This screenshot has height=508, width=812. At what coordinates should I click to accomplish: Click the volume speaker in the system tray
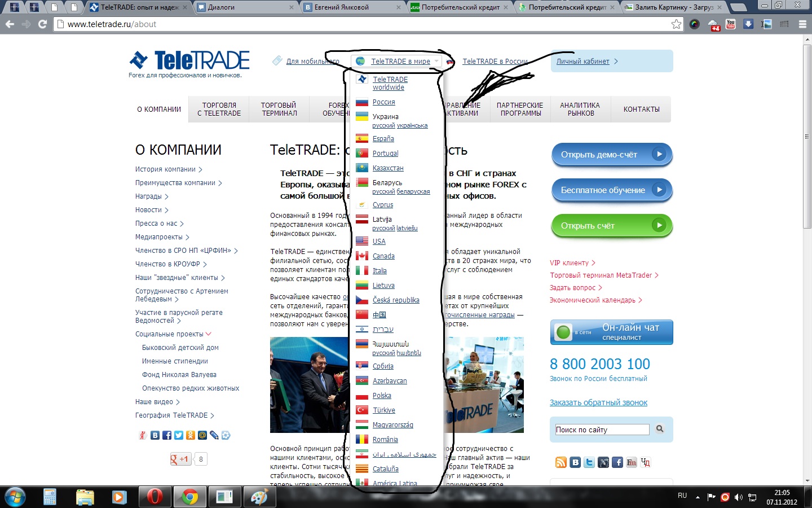point(739,497)
